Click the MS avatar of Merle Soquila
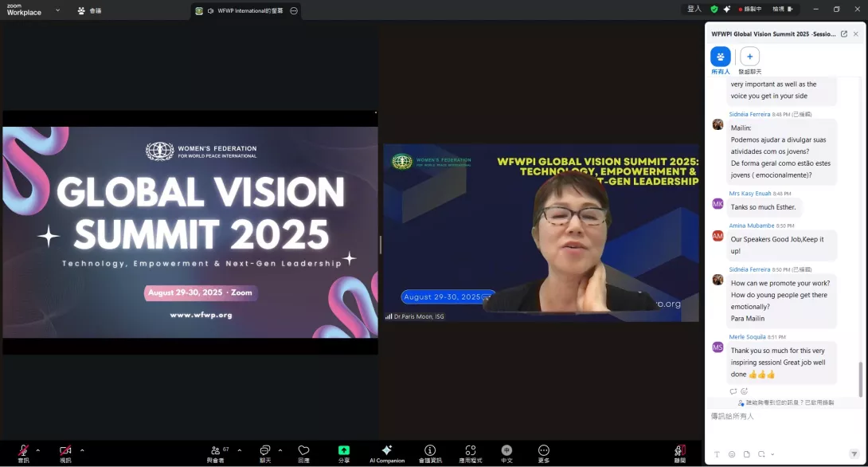868x467 pixels. click(717, 347)
